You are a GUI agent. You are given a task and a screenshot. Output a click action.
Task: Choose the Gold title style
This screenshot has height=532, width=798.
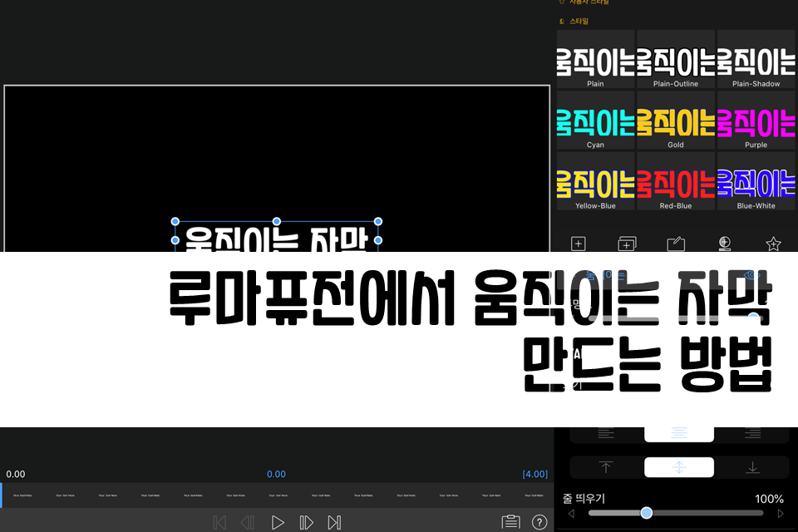coord(676,121)
